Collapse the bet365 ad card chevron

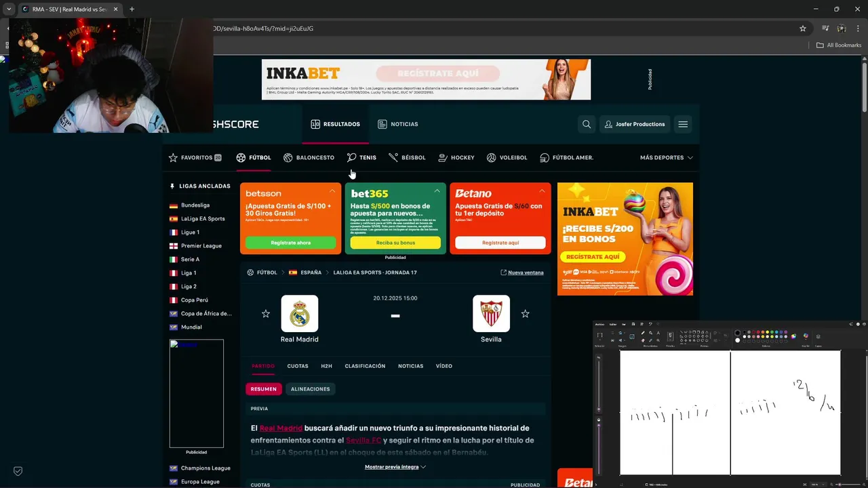click(x=437, y=191)
